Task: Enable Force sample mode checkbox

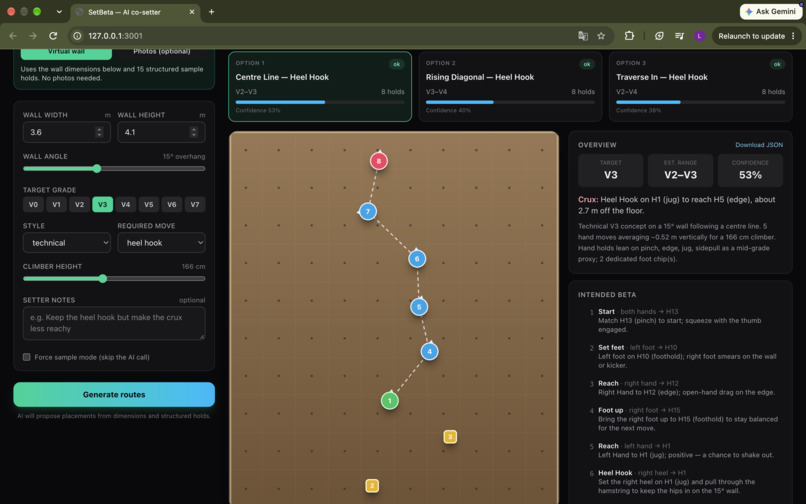Action: (x=27, y=357)
